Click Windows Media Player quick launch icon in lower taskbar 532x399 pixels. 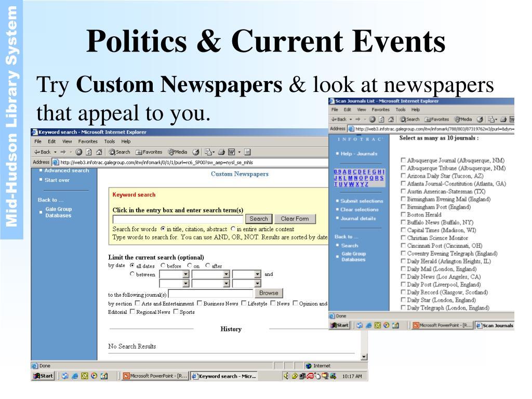(94, 376)
